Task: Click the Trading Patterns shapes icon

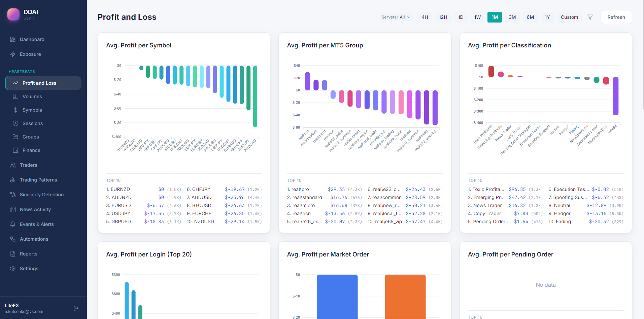Action: [13, 180]
